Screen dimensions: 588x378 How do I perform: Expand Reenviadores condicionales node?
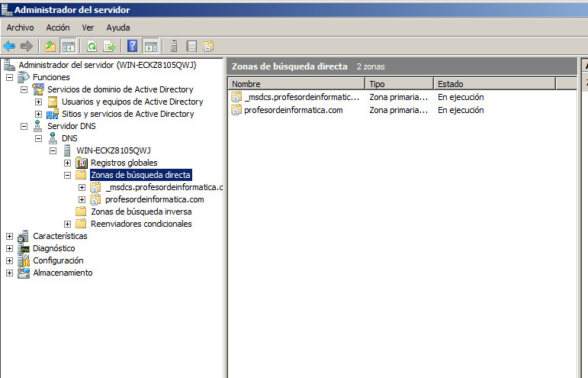68,224
